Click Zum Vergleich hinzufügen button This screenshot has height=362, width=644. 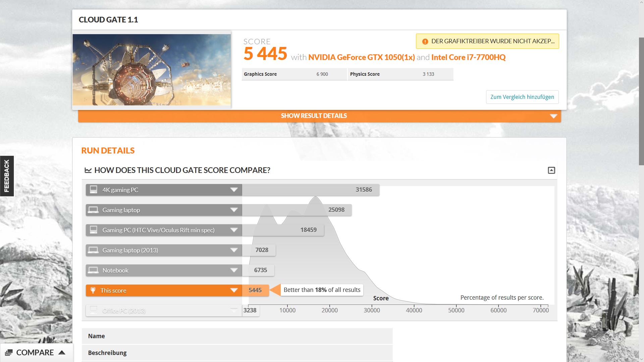coord(522,97)
